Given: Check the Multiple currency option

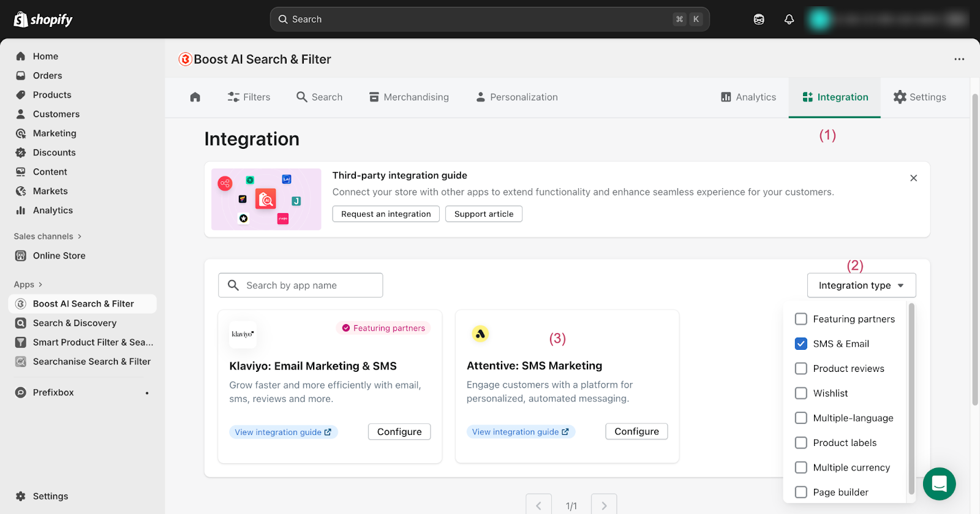Looking at the screenshot, I should click(801, 467).
